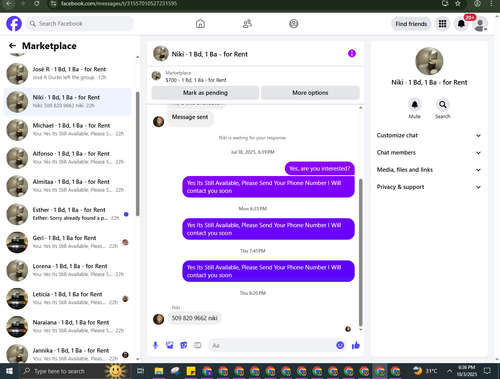Open File Explorer from the taskbar
Viewport: 500px width, 379px height.
159,371
